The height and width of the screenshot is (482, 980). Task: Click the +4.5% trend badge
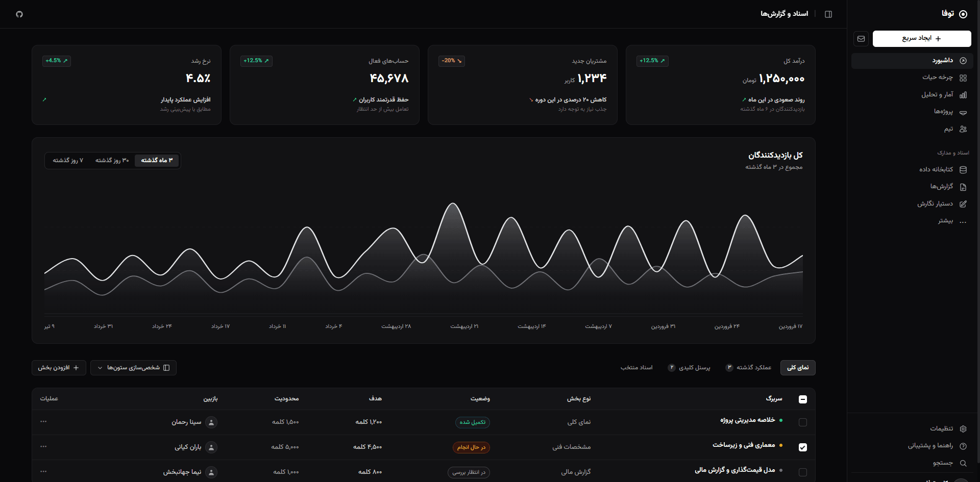(57, 61)
